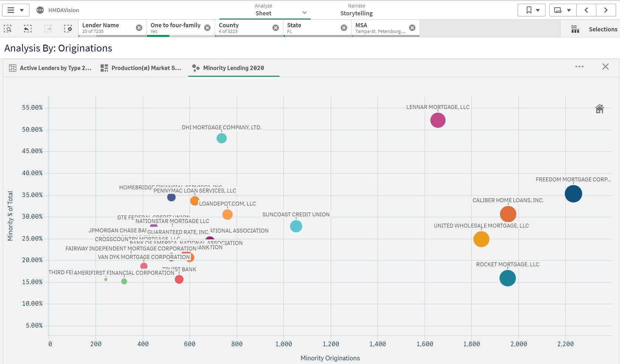This screenshot has height=364, width=620.
Task: Reset zoom with home icon
Action: click(599, 109)
